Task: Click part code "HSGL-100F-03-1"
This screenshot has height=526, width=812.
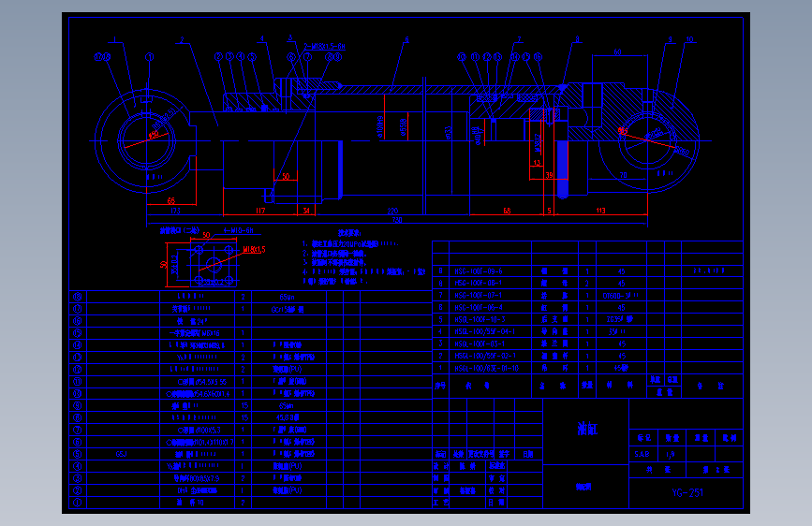Action: (x=480, y=343)
